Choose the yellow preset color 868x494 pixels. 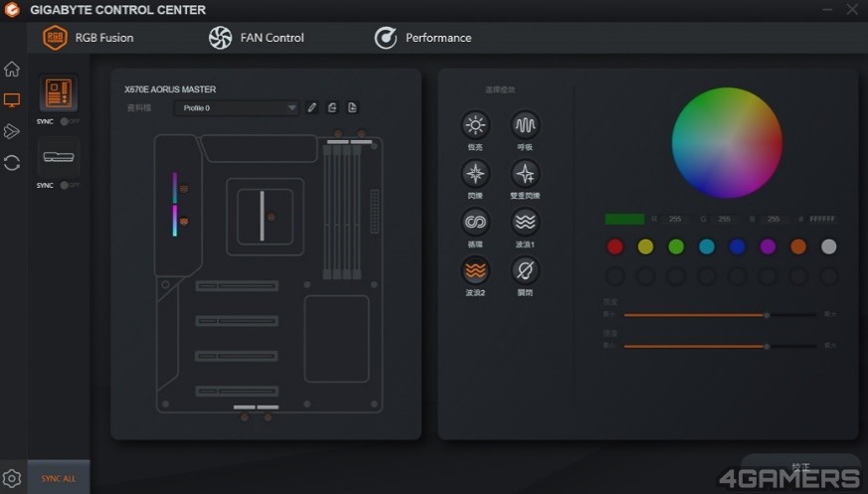coord(645,247)
